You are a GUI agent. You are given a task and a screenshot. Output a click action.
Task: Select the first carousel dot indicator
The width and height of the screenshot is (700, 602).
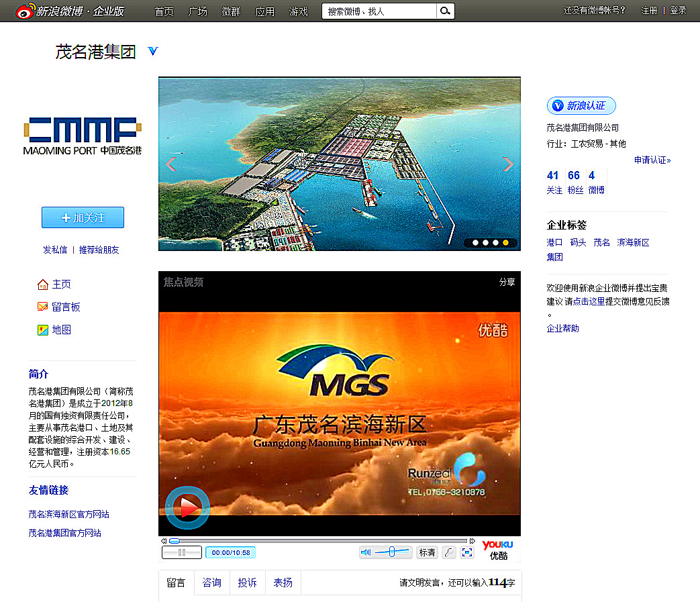tap(475, 243)
